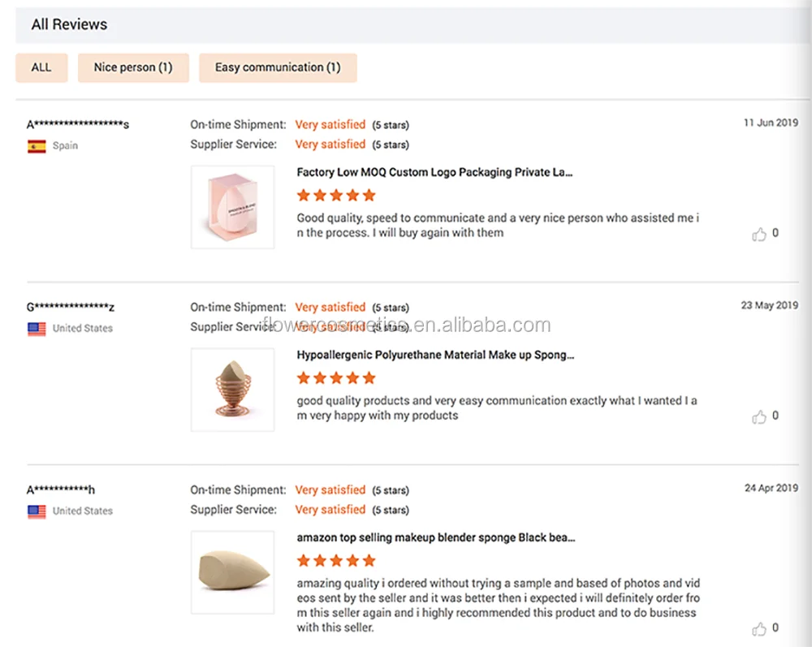The image size is (812, 647).
Task: Click the All Reviews section heading
Action: [69, 24]
